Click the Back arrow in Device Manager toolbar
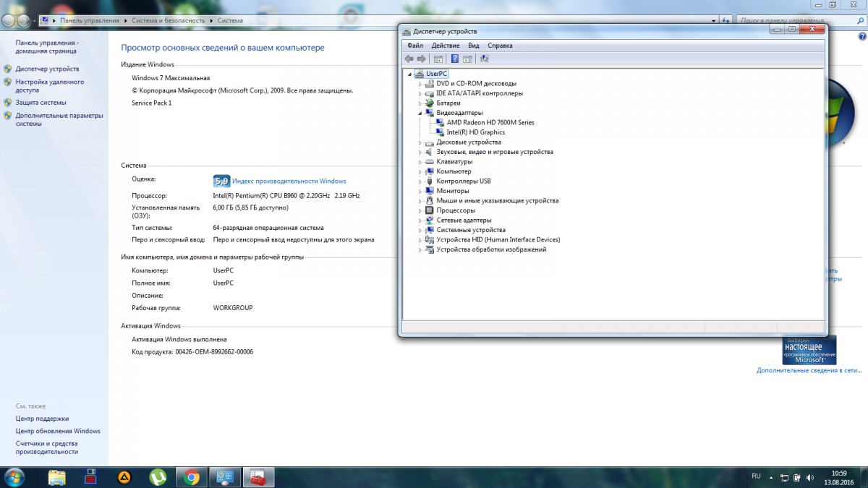Image resolution: width=868 pixels, height=488 pixels. (409, 59)
